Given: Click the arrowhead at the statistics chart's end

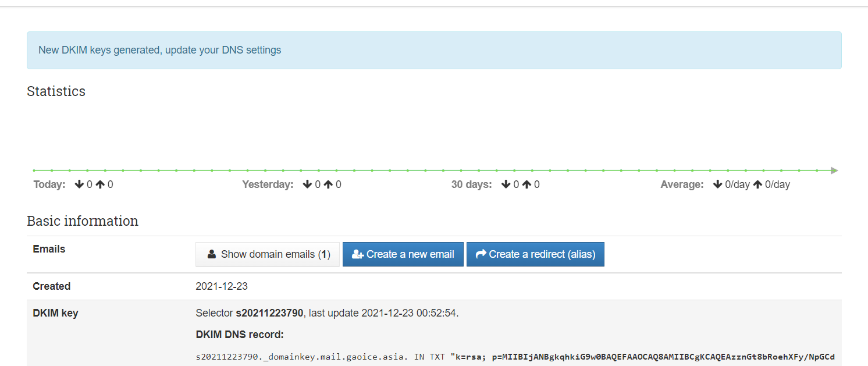Looking at the screenshot, I should 834,170.
